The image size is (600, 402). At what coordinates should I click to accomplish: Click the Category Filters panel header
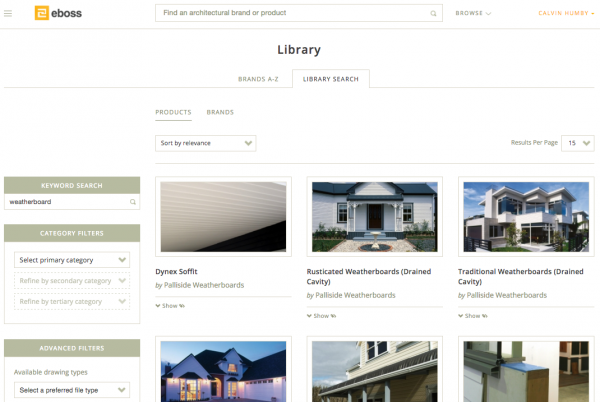(72, 233)
